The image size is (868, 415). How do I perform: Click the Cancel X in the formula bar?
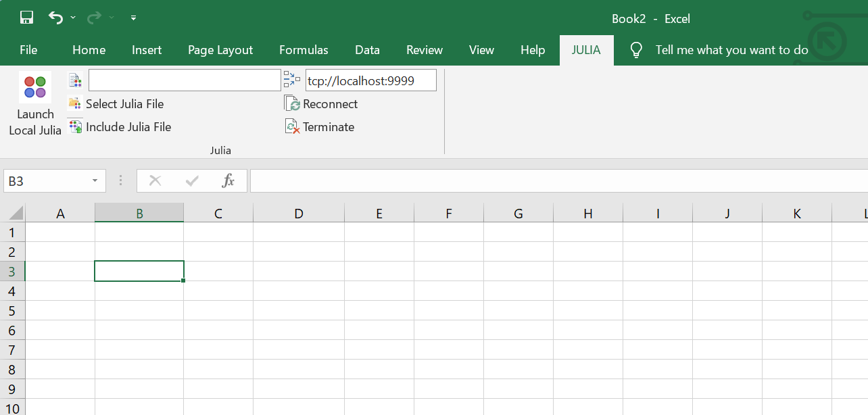(155, 180)
